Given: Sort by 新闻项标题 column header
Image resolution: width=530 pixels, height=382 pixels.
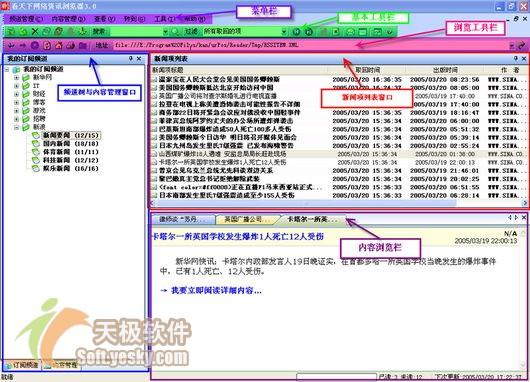Looking at the screenshot, I should click(239, 70).
